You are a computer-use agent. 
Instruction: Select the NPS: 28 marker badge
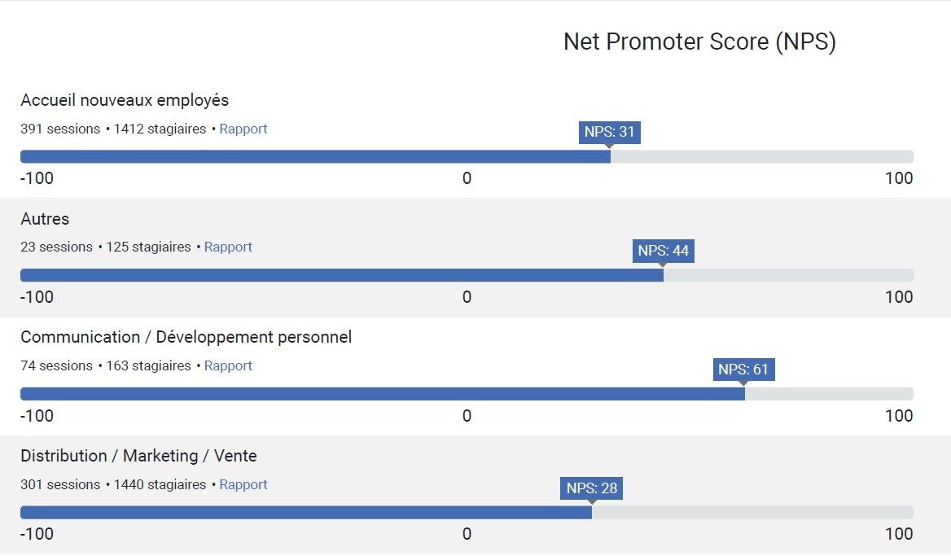(x=592, y=488)
